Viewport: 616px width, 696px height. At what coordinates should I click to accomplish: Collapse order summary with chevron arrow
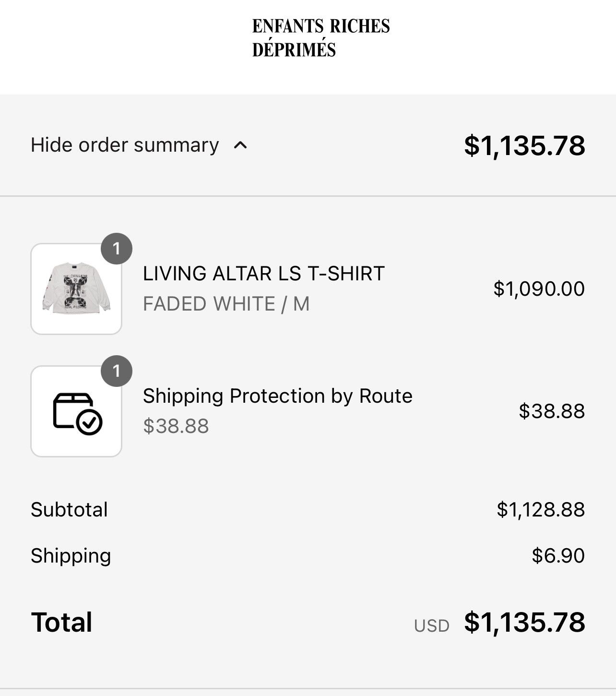(240, 145)
